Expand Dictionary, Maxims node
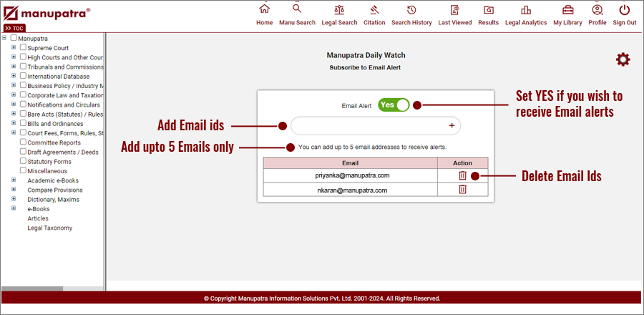644x315 pixels. coord(14,198)
